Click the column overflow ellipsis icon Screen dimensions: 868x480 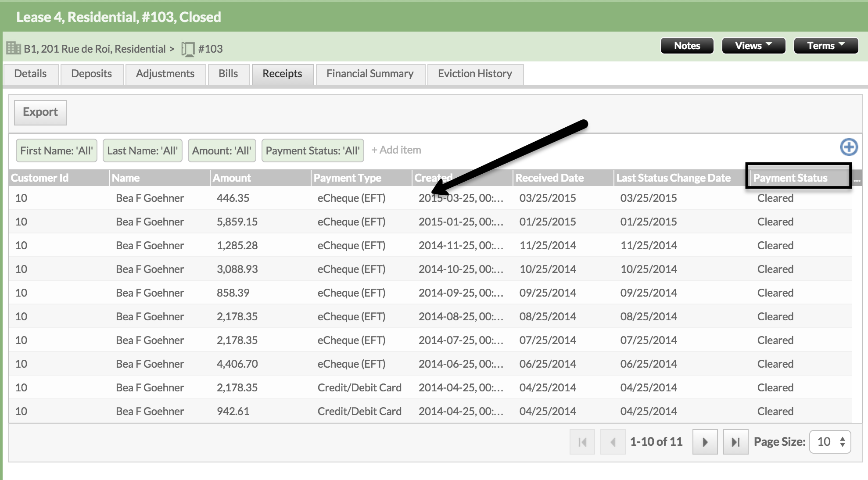(x=857, y=179)
